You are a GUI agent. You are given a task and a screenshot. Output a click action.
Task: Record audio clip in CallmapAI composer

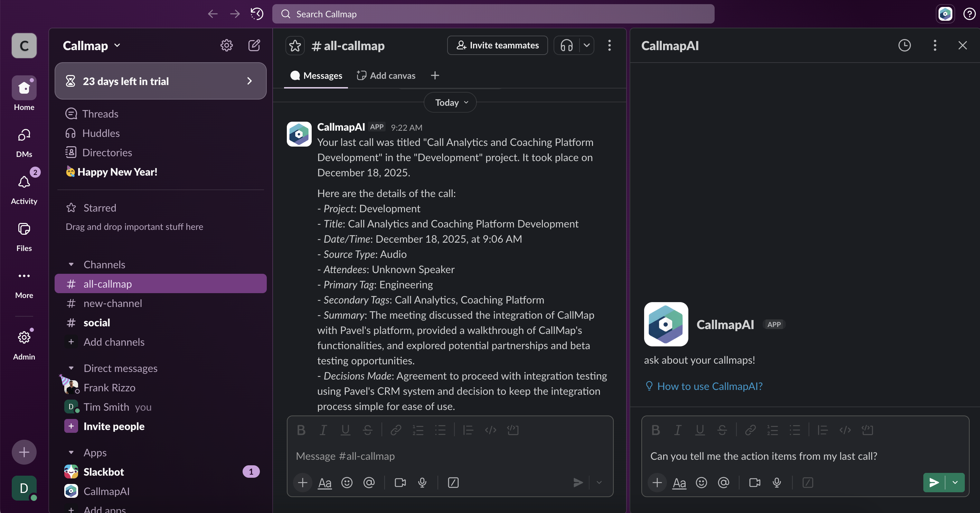click(776, 483)
